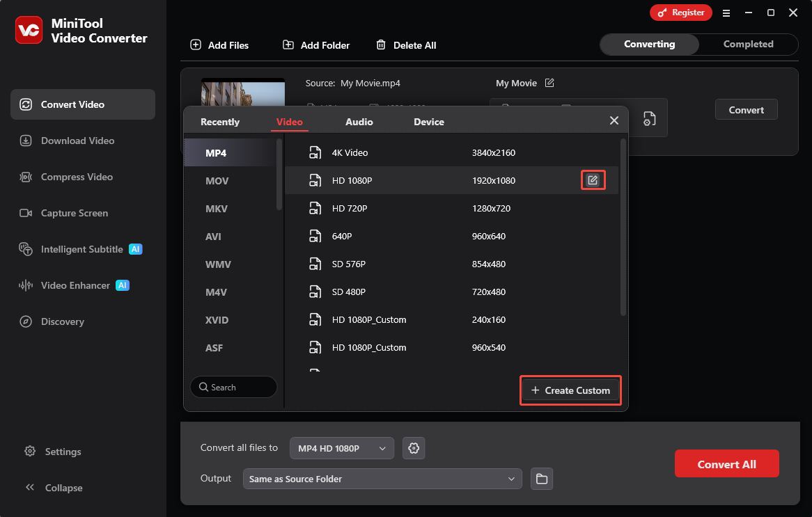Delete All files from the list
This screenshot has height=517, width=812.
point(406,45)
